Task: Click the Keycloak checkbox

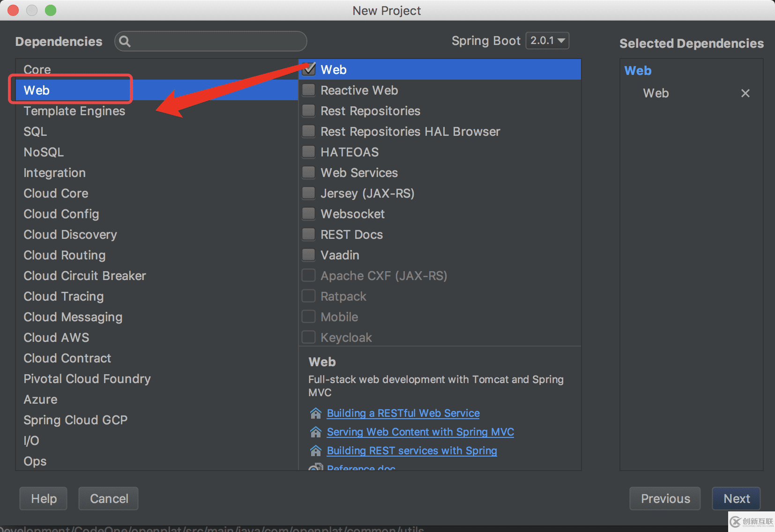Action: coord(309,337)
